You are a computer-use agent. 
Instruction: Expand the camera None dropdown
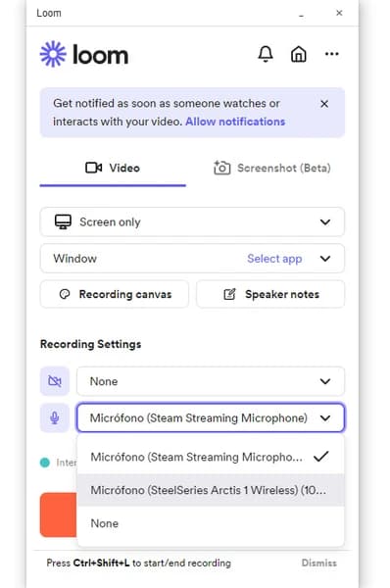(x=211, y=381)
